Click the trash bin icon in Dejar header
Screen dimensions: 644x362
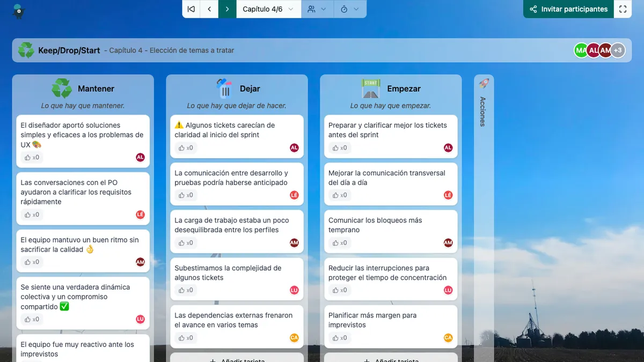click(224, 88)
